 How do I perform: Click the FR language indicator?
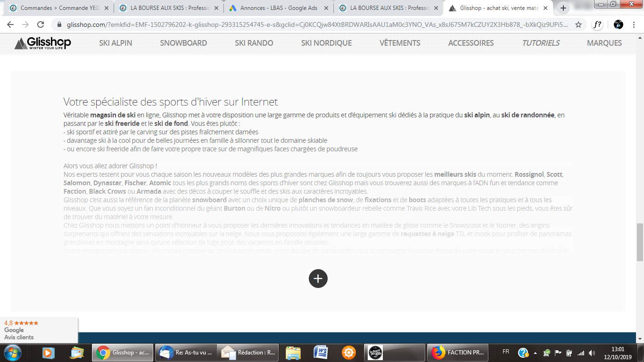tap(506, 352)
